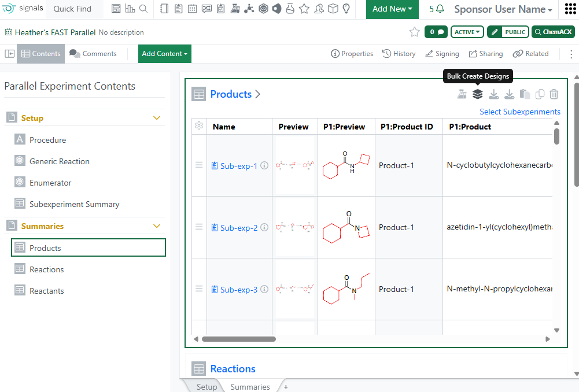The width and height of the screenshot is (579, 392).
Task: Click the calendar icon in top toolbar
Action: tap(193, 9)
